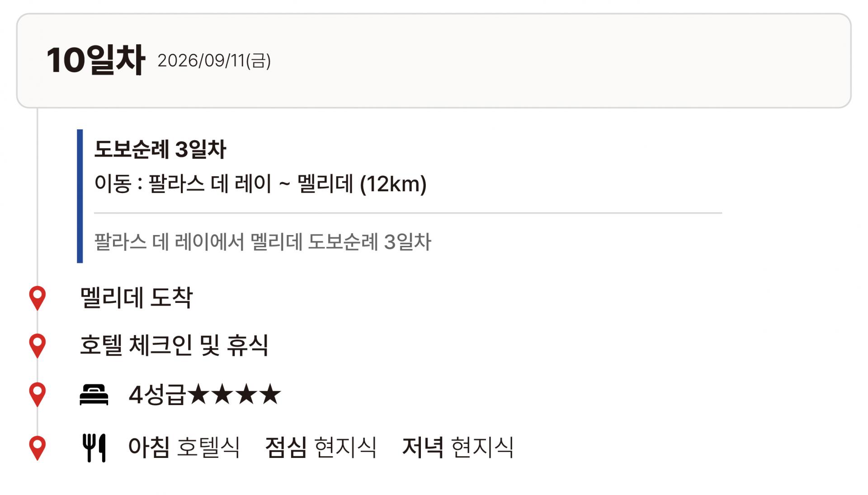Click the route text 팔라스 데 레이 ~ 멜리데 (12km)
This screenshot has height=495, width=868.
(x=260, y=184)
